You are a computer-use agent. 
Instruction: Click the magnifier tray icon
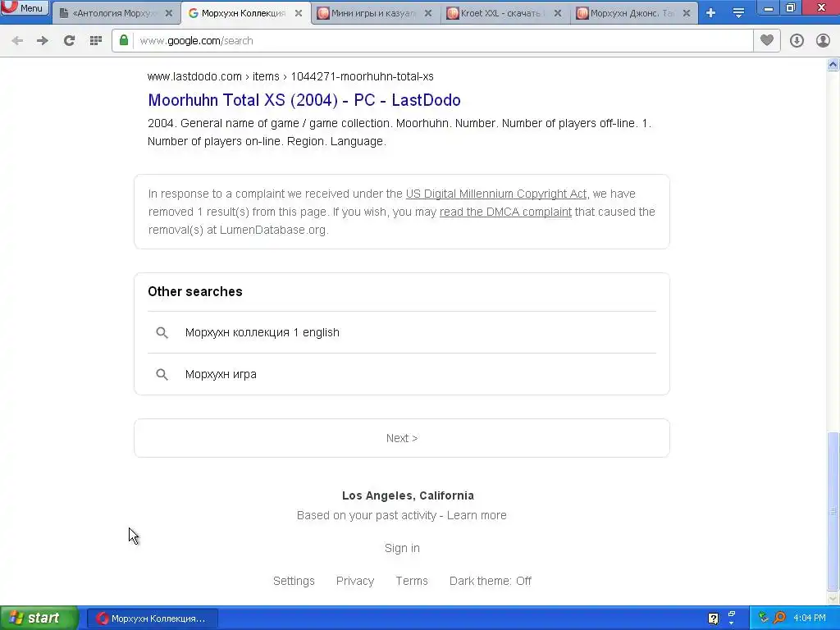coord(779,619)
